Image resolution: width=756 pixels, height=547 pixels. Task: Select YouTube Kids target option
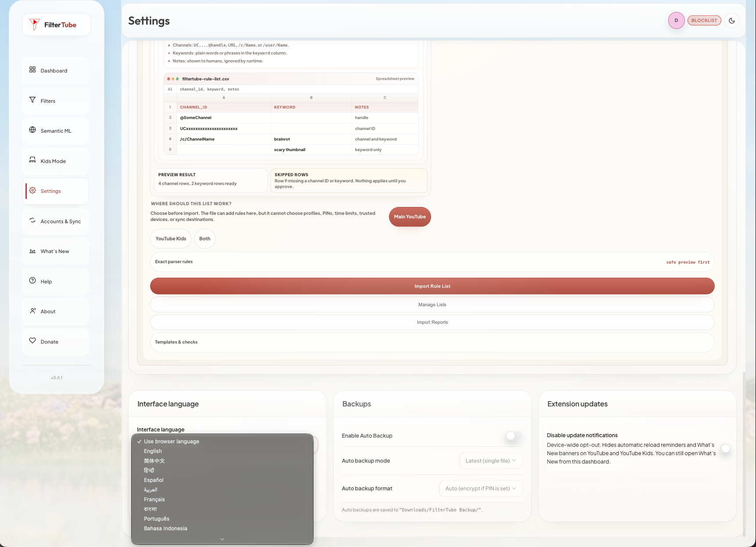171,239
